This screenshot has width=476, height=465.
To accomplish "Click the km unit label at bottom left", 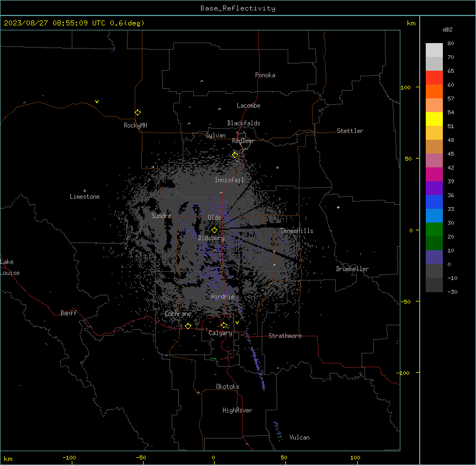I will [x=8, y=459].
